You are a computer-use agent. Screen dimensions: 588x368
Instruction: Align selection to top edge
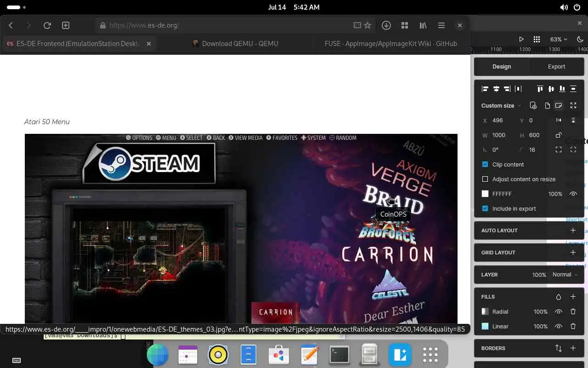(540, 89)
